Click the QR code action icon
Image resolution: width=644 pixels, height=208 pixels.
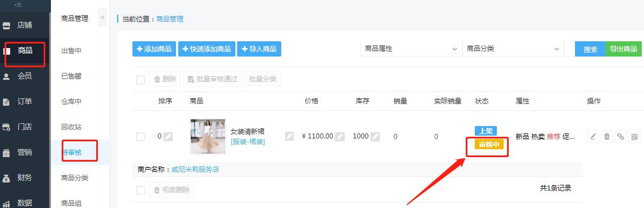tap(634, 137)
